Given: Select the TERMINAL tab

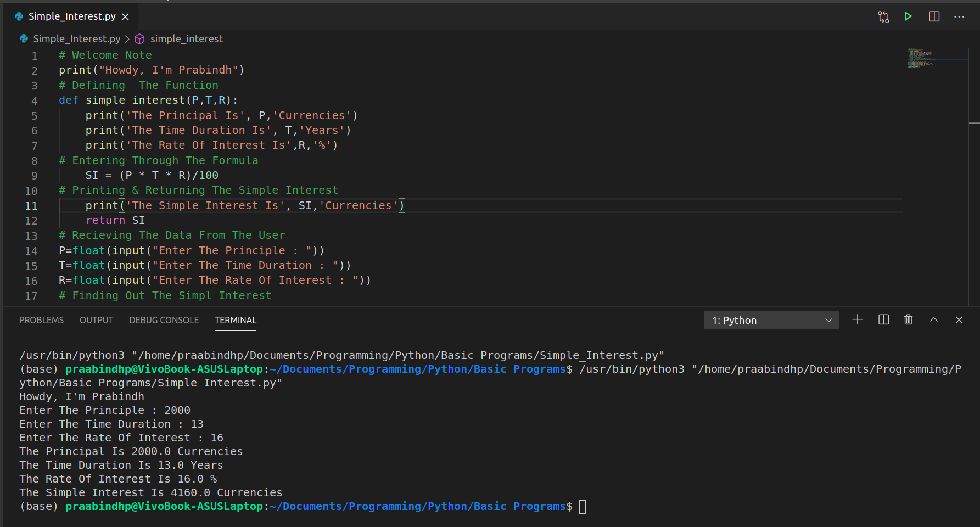Looking at the screenshot, I should (235, 320).
